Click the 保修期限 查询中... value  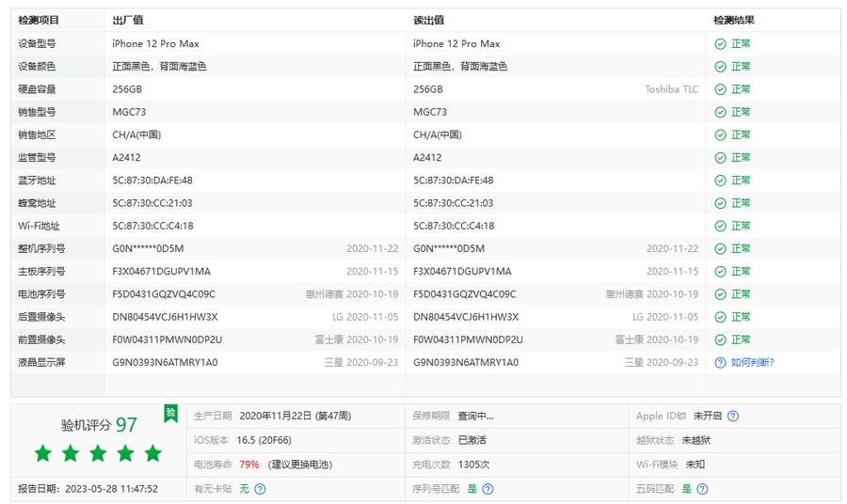click(475, 416)
